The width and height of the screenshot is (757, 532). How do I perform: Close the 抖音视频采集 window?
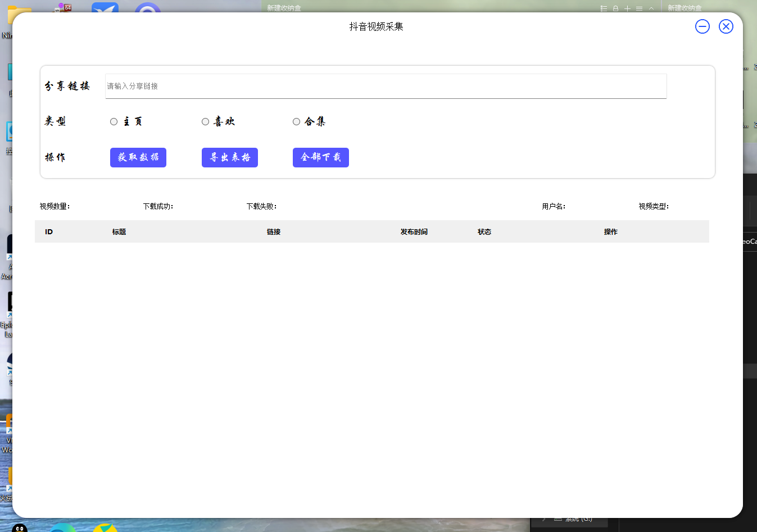coord(726,26)
